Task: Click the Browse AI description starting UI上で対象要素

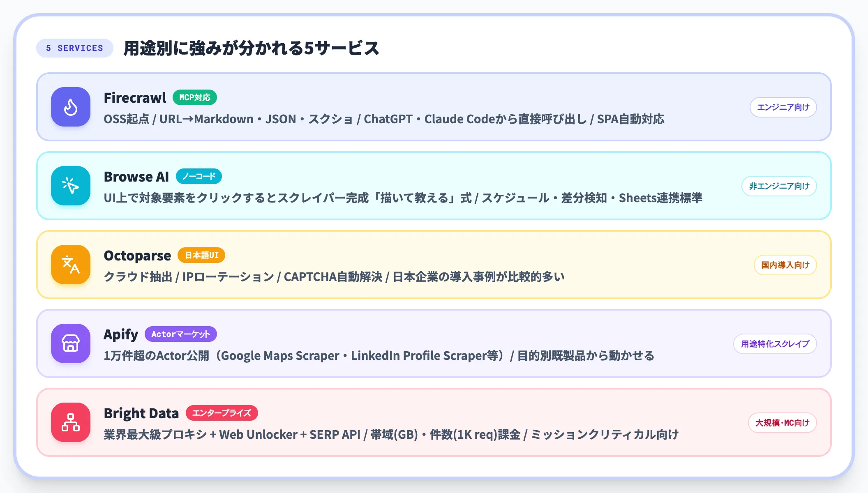Action: 403,198
